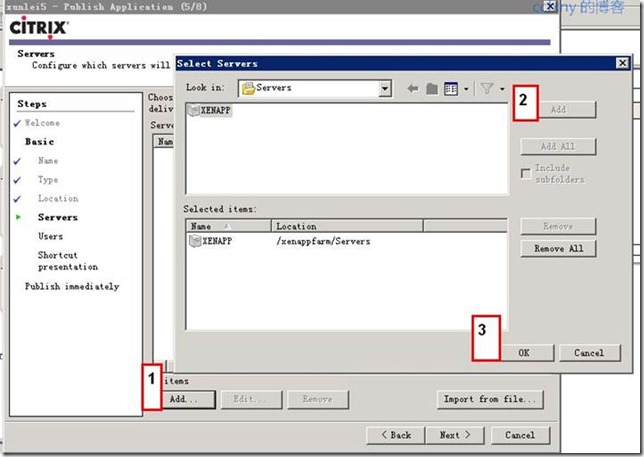Screen dimensions: 644x457
Task: Select the Users step
Action: click(x=51, y=236)
